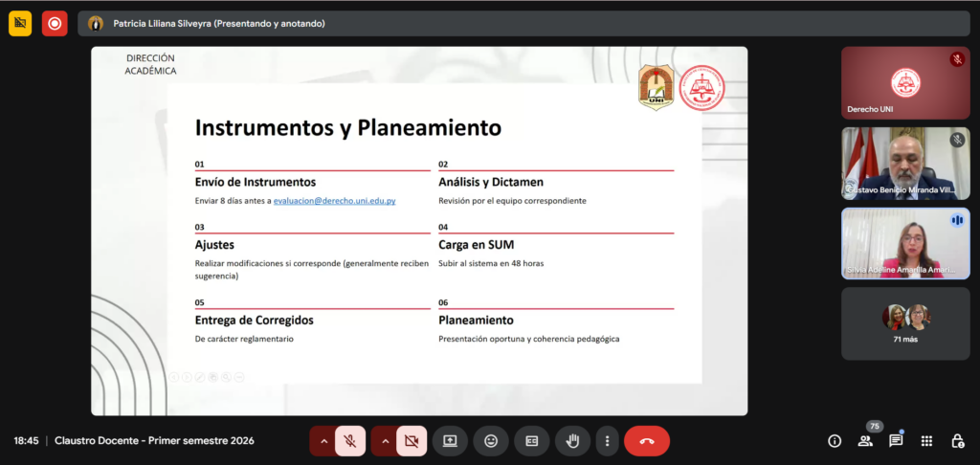980x465 pixels.
Task: Click the red leave call button
Action: (646, 441)
